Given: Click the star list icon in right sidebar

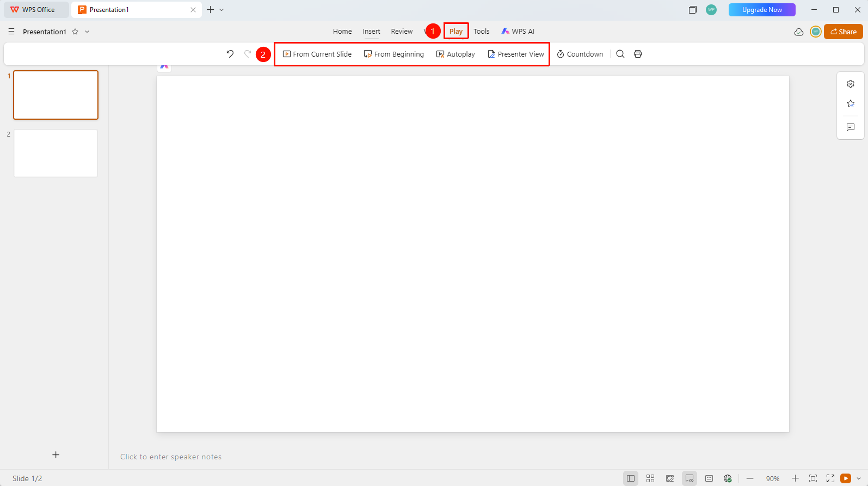Looking at the screenshot, I should pyautogui.click(x=851, y=104).
